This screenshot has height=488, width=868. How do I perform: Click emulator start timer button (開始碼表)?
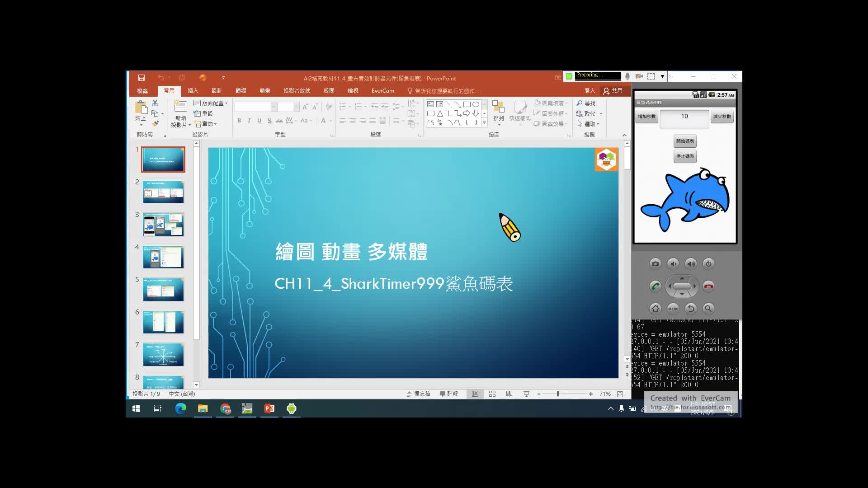[x=685, y=141]
